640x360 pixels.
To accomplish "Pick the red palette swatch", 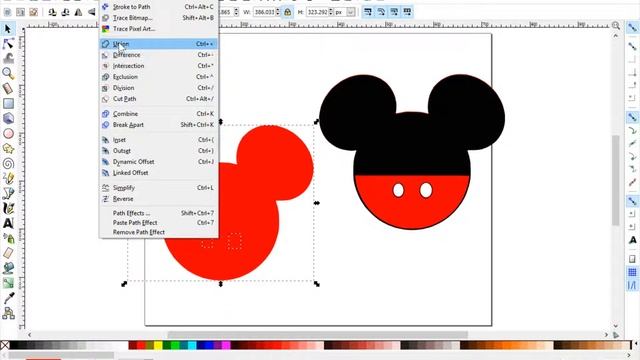I will [x=142, y=345].
